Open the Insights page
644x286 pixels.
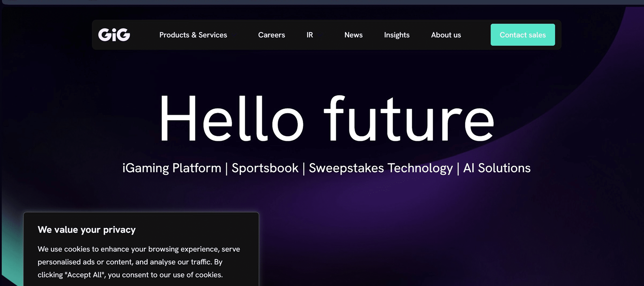397,35
